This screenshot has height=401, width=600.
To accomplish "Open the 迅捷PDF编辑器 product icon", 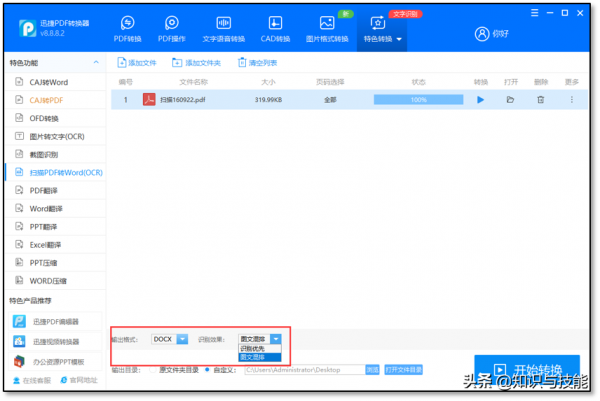I will 21,321.
